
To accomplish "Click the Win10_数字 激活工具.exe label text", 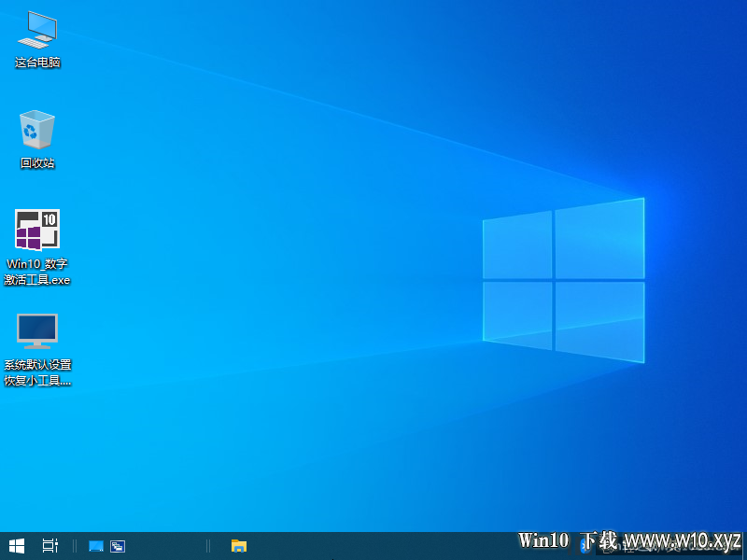I will point(37,272).
